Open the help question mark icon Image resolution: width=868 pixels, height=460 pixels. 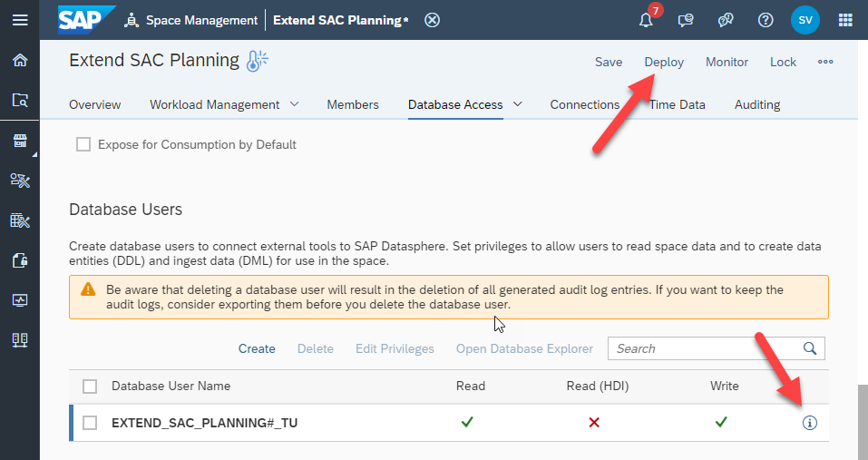[765, 21]
